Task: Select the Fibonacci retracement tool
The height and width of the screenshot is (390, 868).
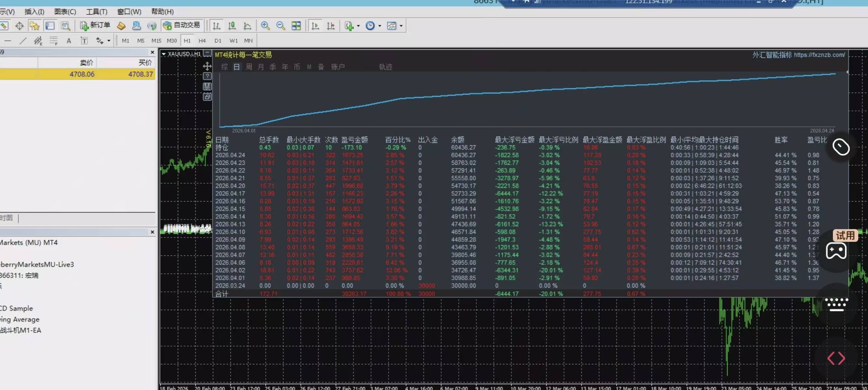Action: pyautogui.click(x=53, y=41)
